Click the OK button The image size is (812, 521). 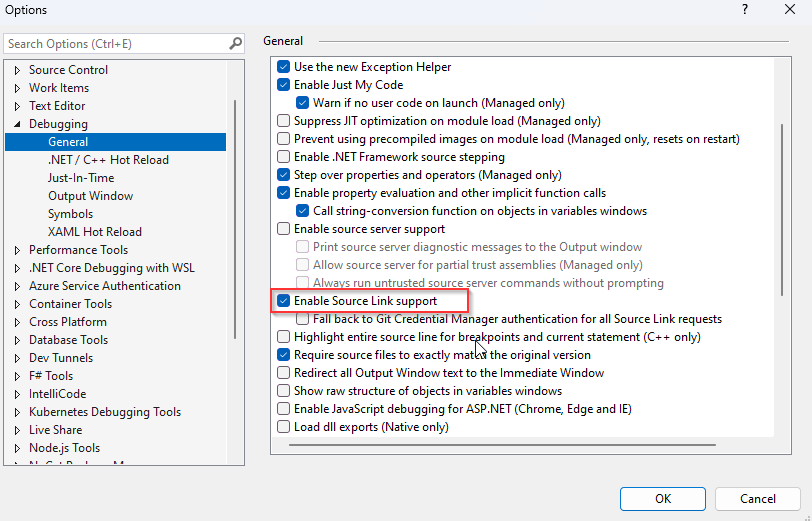tap(663, 499)
